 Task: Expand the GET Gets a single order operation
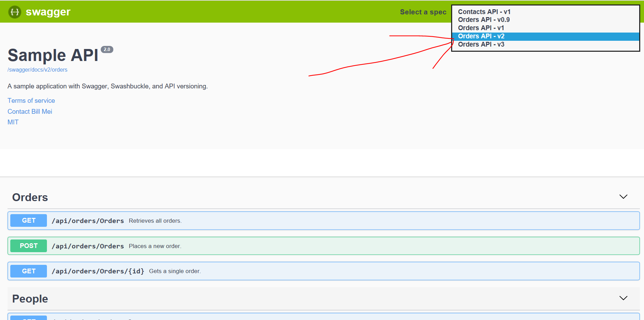[323, 271]
